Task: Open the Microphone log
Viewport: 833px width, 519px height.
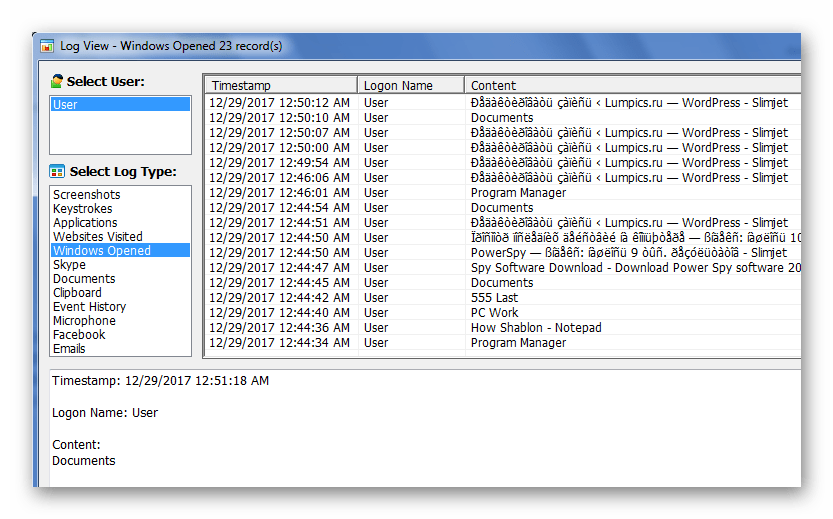Action: [84, 321]
